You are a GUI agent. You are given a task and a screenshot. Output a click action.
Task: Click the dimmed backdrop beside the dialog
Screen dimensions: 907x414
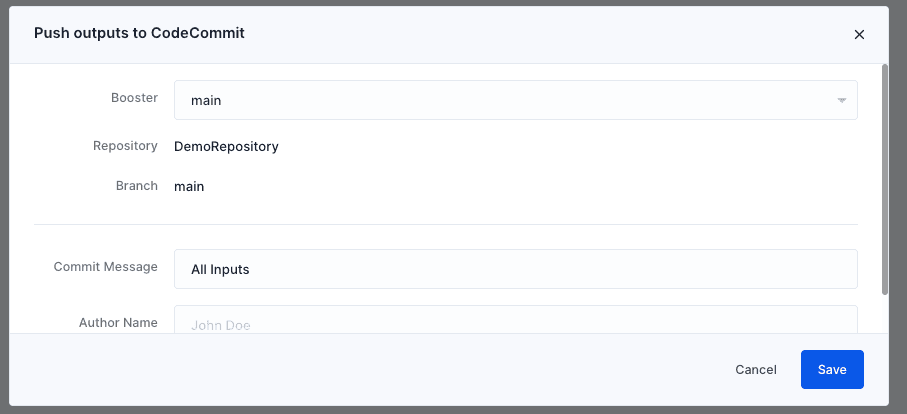pyautogui.click(x=898, y=207)
